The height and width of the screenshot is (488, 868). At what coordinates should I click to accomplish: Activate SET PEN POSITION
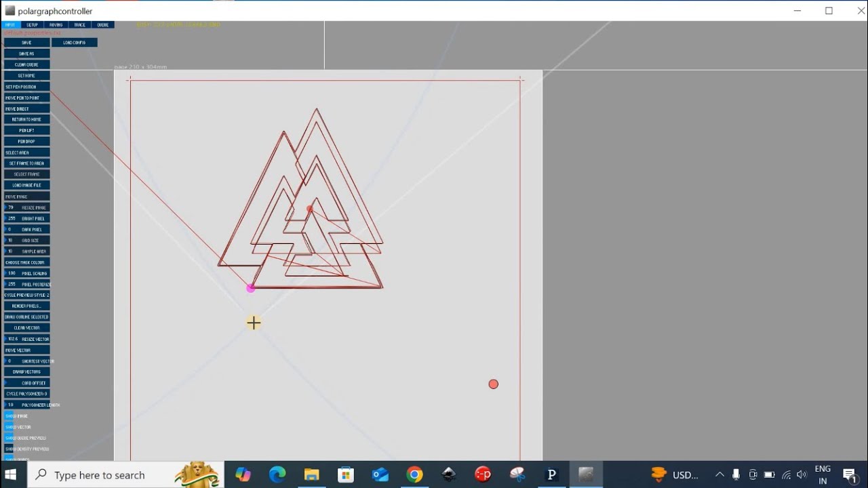coord(26,87)
